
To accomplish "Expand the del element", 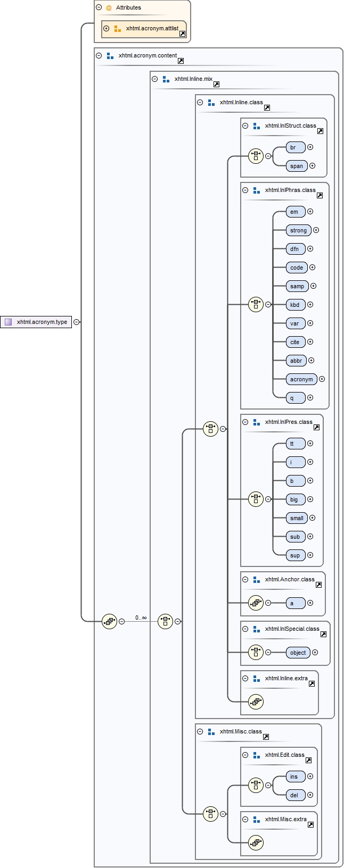I will (310, 795).
